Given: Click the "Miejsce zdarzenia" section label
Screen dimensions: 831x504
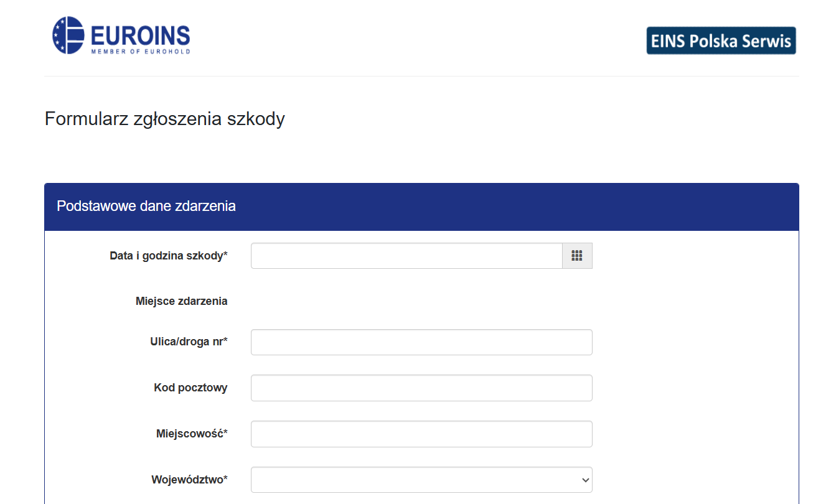Looking at the screenshot, I should [x=181, y=301].
